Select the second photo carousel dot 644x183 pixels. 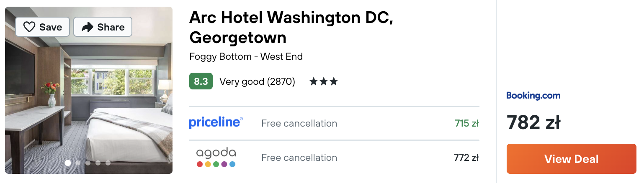(x=78, y=163)
